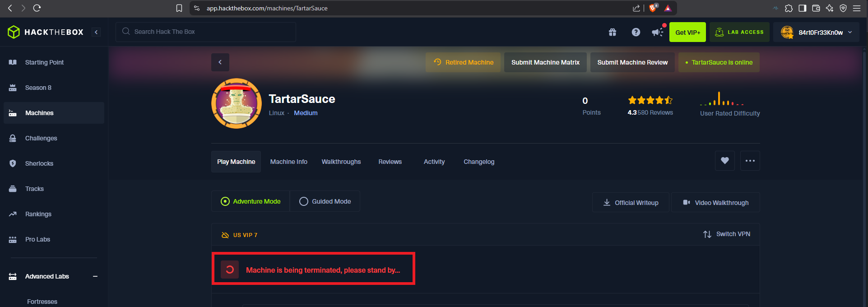Click the spinner icon in termination message
The height and width of the screenshot is (307, 868).
tap(230, 270)
